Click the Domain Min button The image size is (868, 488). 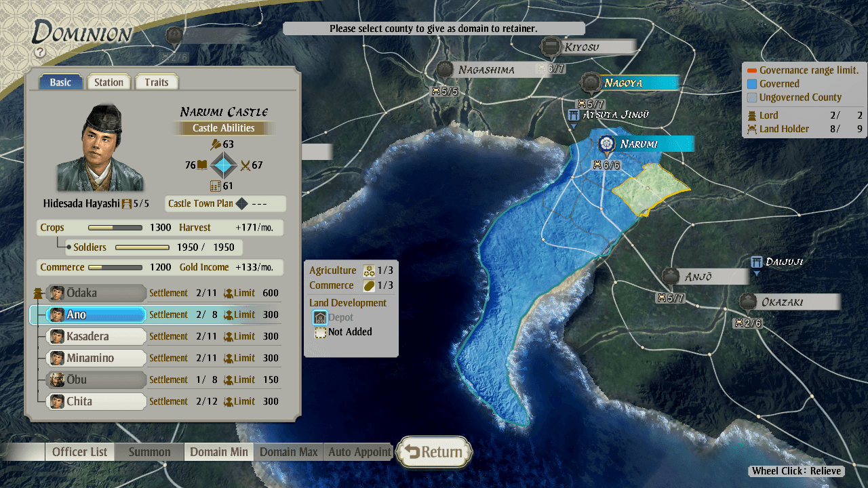[x=219, y=452]
